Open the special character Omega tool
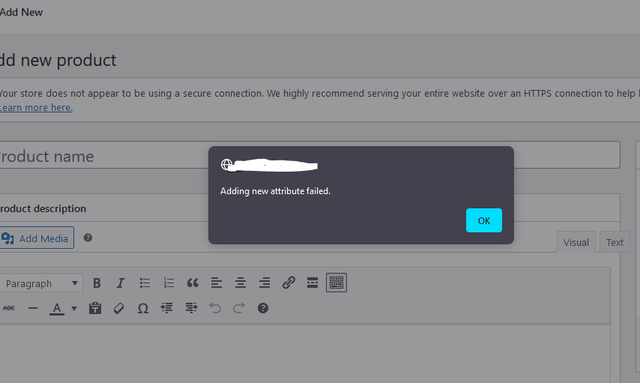 143,308
